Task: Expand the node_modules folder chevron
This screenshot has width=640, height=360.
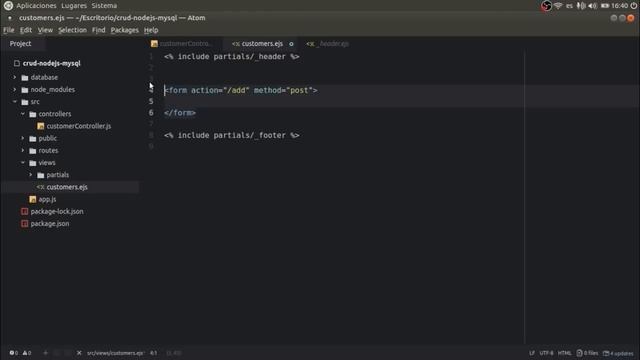Action: 15,89
